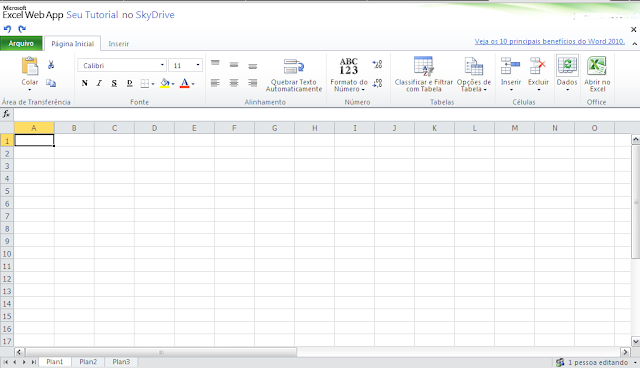This screenshot has width=640, height=368.
Task: Click into the formula bar field
Action: pyautogui.click(x=327, y=114)
